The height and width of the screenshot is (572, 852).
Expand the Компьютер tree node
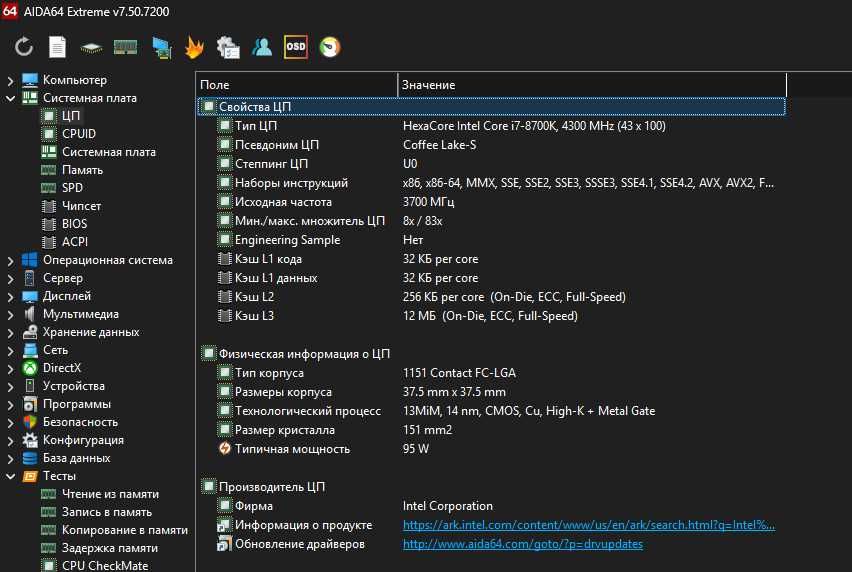click(x=11, y=80)
